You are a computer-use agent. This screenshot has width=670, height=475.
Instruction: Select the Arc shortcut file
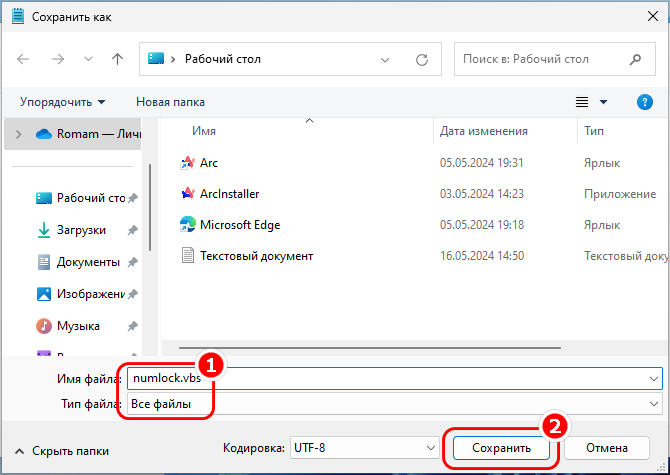[x=208, y=163]
